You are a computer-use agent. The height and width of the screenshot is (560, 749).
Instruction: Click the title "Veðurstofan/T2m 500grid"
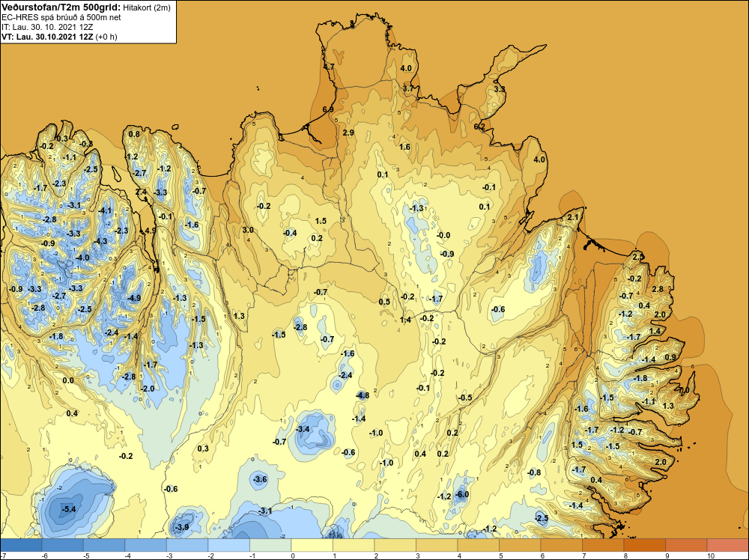click(61, 7)
